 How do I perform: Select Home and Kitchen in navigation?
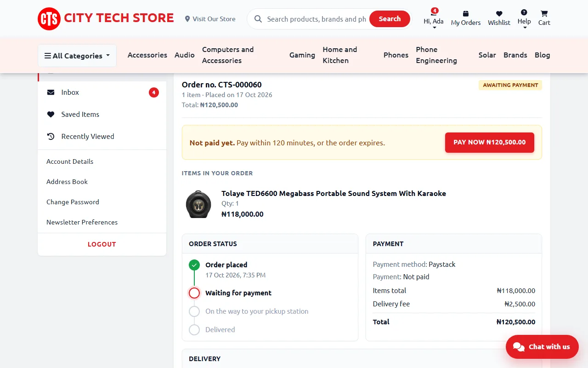[x=350, y=55]
